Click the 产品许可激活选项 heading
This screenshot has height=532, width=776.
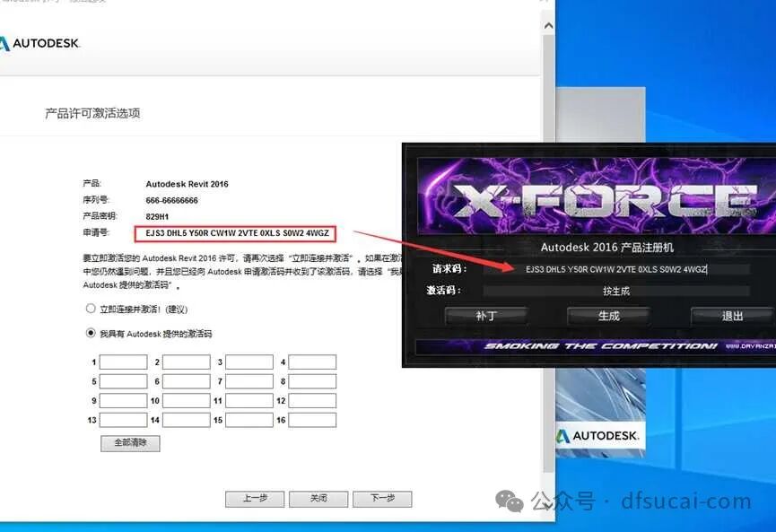[92, 113]
